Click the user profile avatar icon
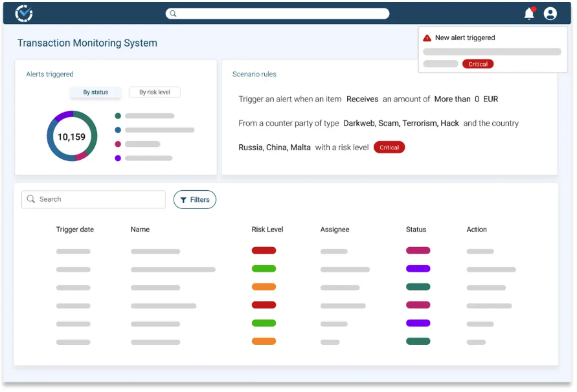This screenshot has width=577, height=392. point(550,13)
